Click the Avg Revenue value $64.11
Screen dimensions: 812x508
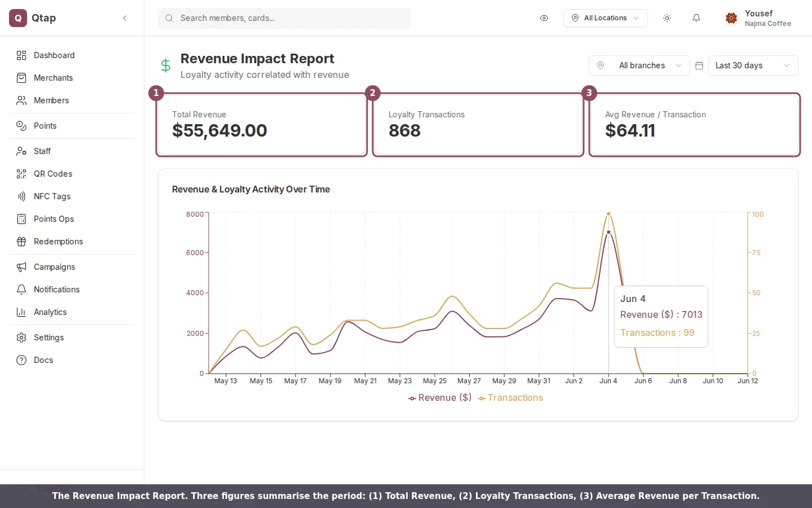pos(630,130)
